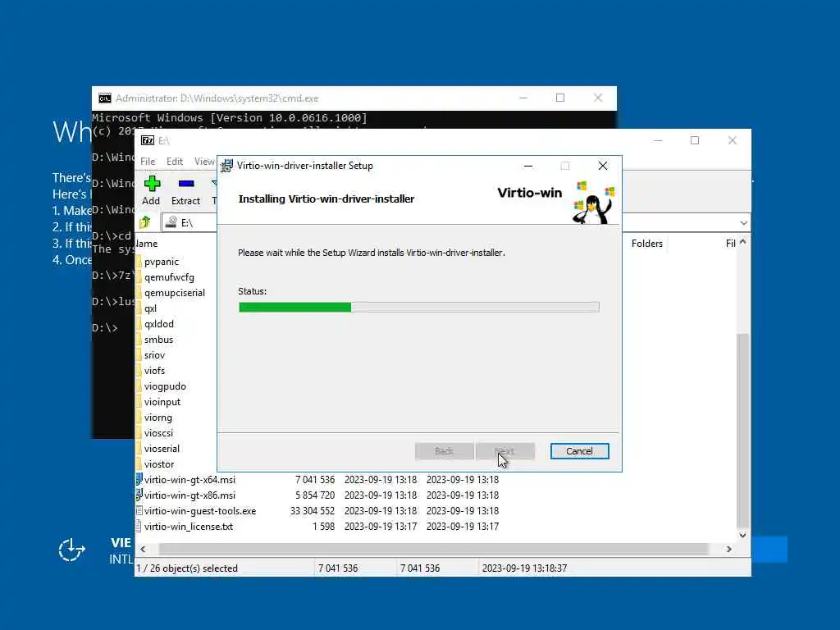Click the virtio-win_license.txt file icon
The width and height of the screenshot is (840, 630).
pyautogui.click(x=139, y=526)
